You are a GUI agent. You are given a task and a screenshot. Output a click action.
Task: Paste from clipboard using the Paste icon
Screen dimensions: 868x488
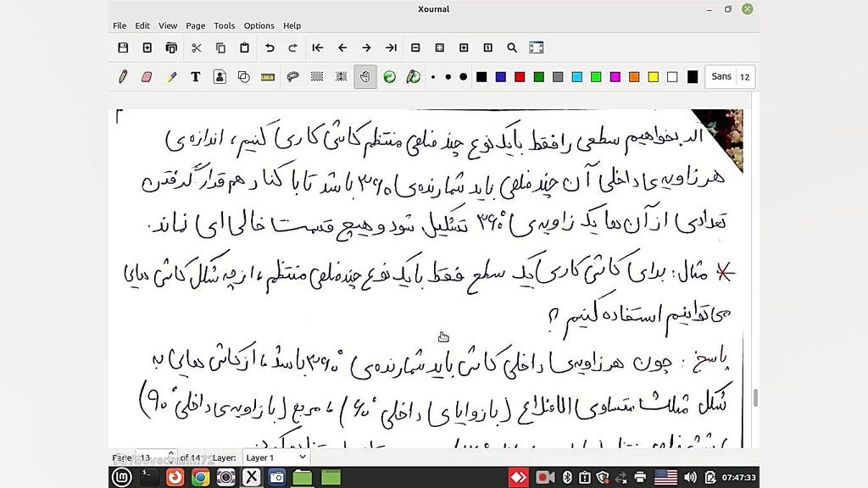tap(245, 47)
